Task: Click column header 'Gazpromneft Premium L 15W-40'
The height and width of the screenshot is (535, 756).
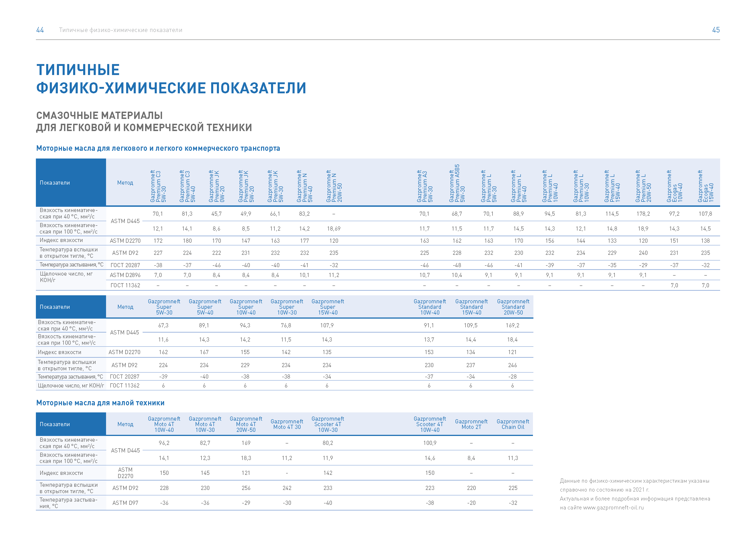Action: pos(612,186)
